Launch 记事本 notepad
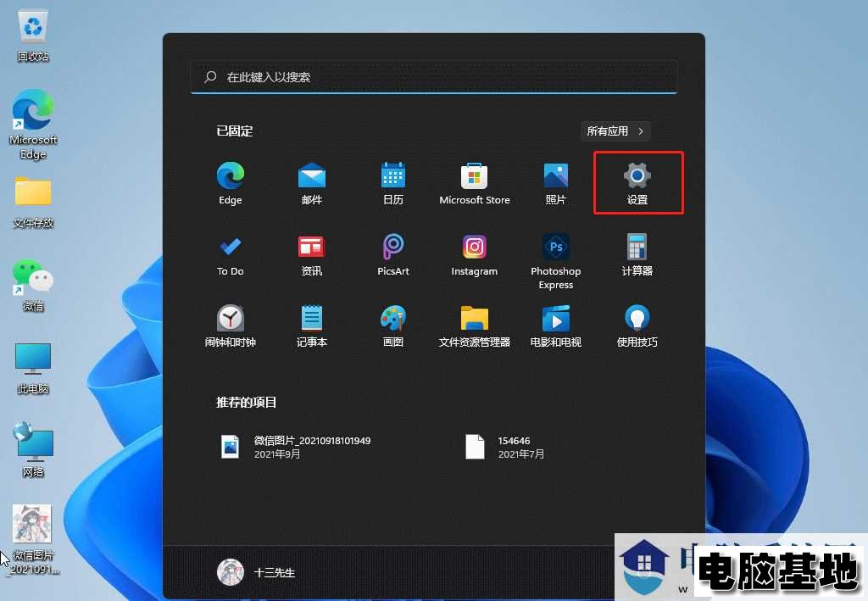This screenshot has width=868, height=601. [x=312, y=326]
